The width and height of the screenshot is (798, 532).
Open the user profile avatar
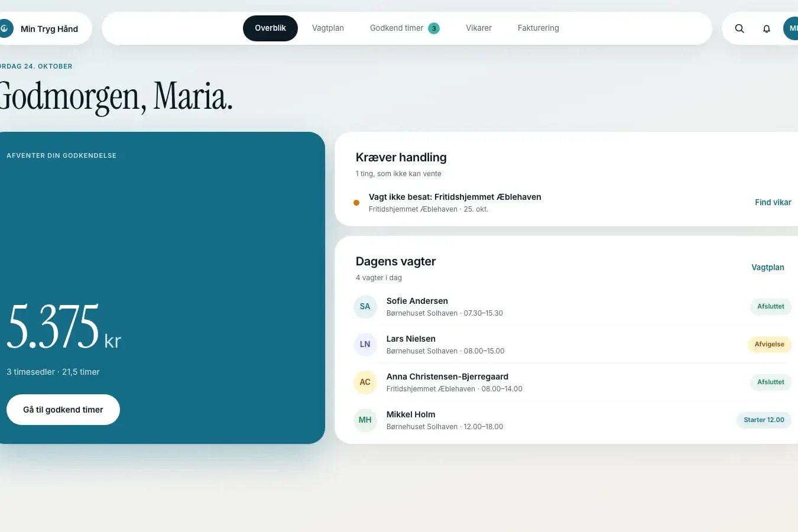(x=791, y=28)
